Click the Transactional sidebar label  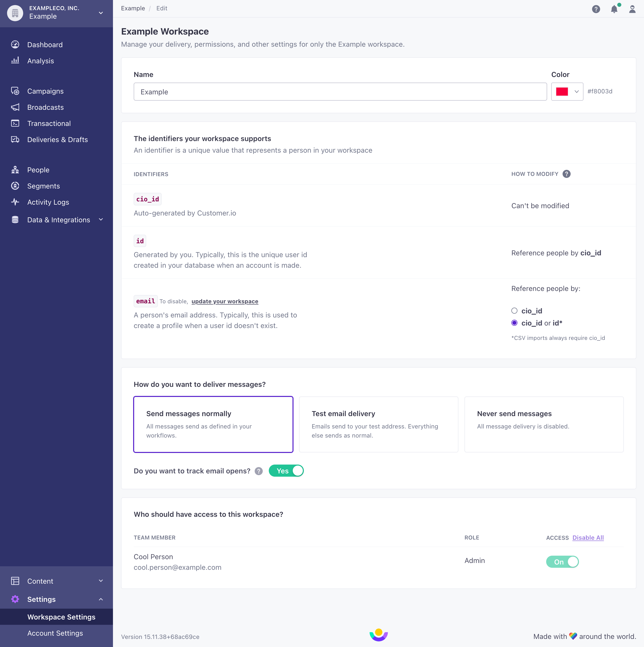pyautogui.click(x=49, y=123)
